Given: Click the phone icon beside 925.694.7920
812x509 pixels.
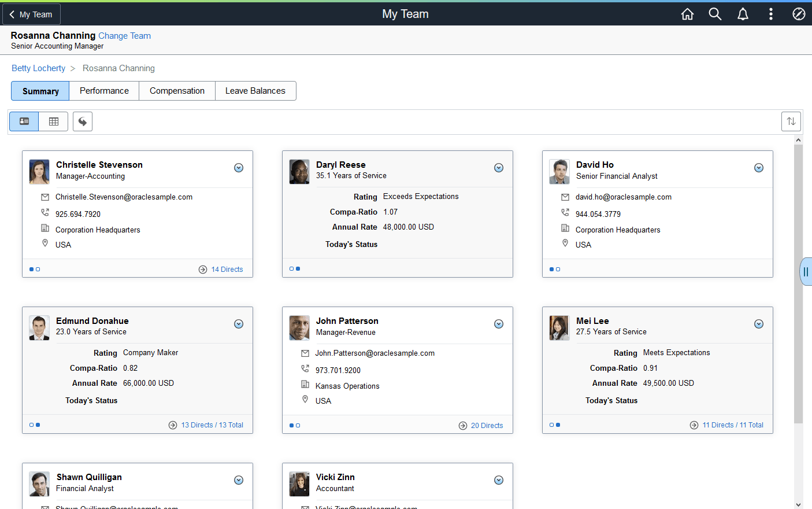Looking at the screenshot, I should click(45, 213).
